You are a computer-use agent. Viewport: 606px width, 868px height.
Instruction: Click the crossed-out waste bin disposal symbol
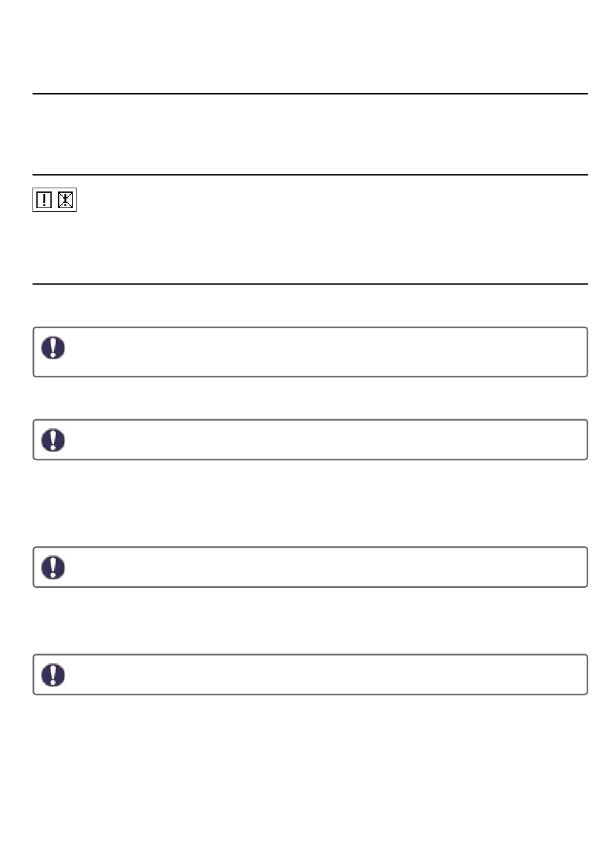click(x=66, y=200)
